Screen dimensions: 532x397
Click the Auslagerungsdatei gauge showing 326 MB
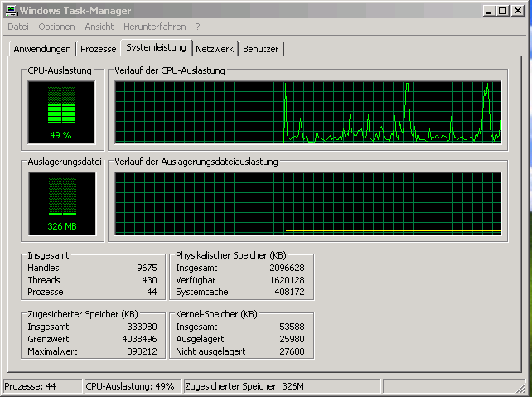60,203
